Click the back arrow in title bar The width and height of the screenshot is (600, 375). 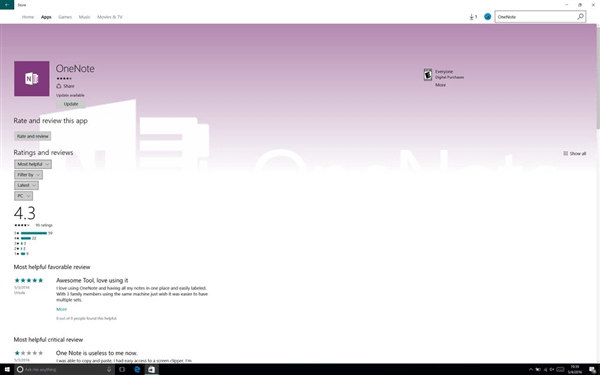pyautogui.click(x=7, y=5)
